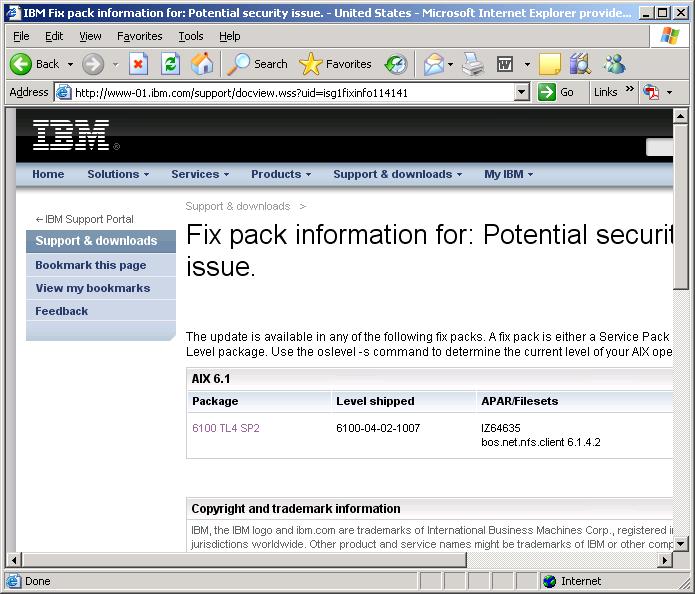Viewport: 695px width, 594px height.
Task: Open the View menu
Action: [x=90, y=36]
